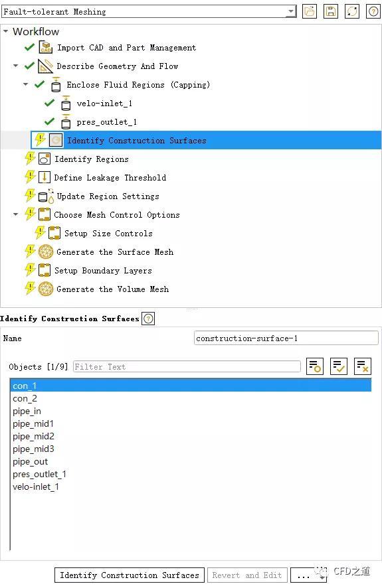Select the Identify Regions task

tap(91, 159)
